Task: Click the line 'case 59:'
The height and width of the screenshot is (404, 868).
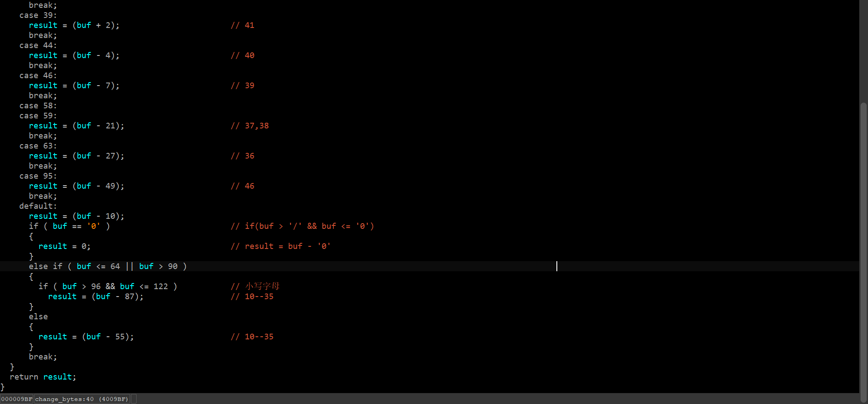Action: coord(38,116)
